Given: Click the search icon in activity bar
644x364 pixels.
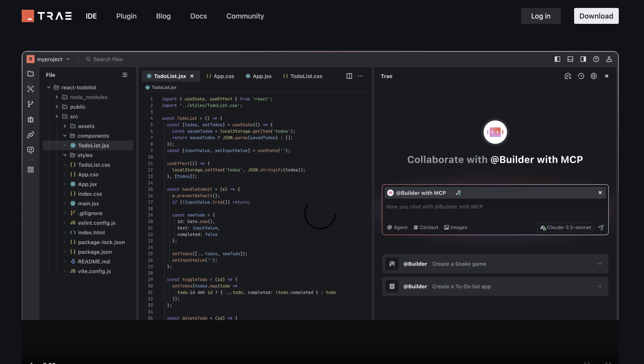Looking at the screenshot, I should [31, 89].
